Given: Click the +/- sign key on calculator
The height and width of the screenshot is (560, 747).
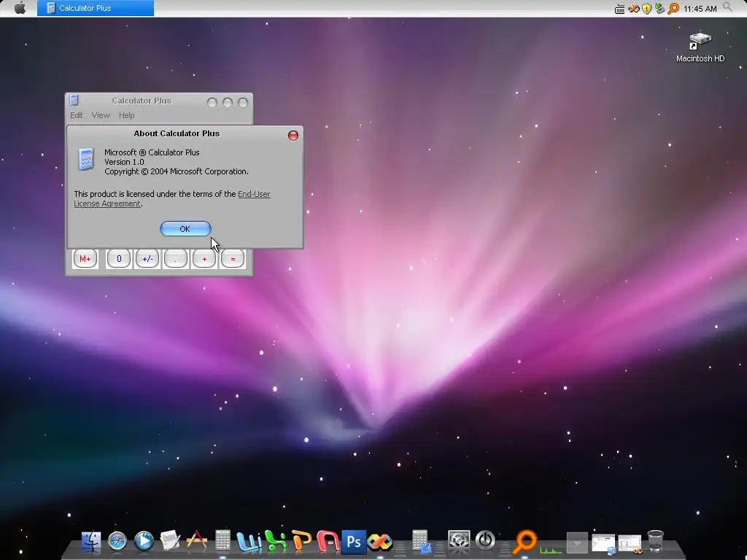Looking at the screenshot, I should 147,259.
